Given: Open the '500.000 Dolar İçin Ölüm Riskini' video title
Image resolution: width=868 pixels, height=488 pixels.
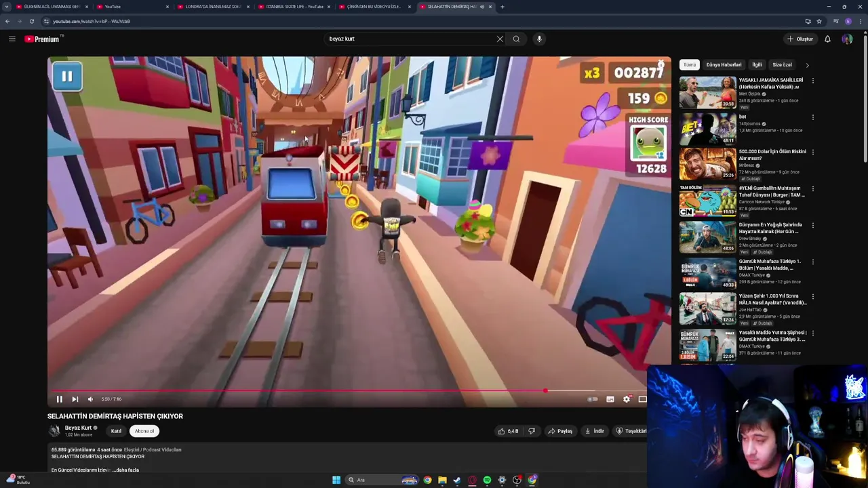Looking at the screenshot, I should coord(772,155).
